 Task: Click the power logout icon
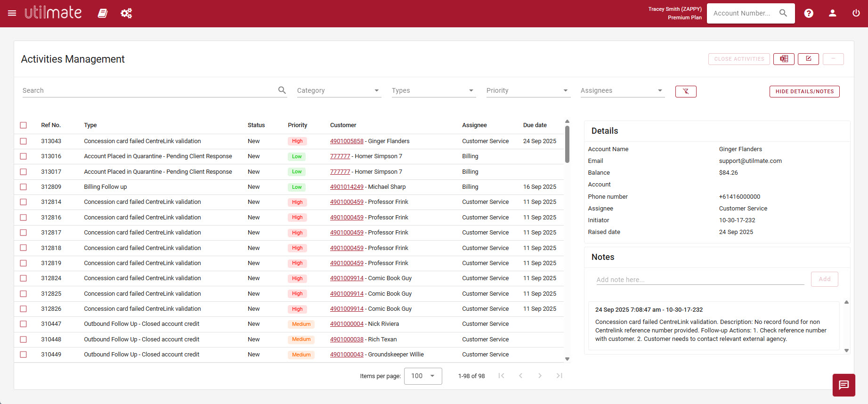(x=856, y=13)
